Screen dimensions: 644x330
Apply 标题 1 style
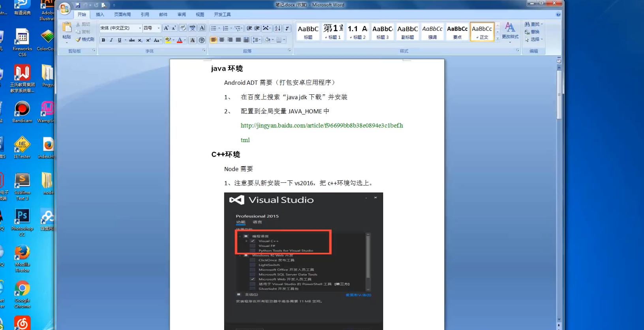tap(333, 32)
